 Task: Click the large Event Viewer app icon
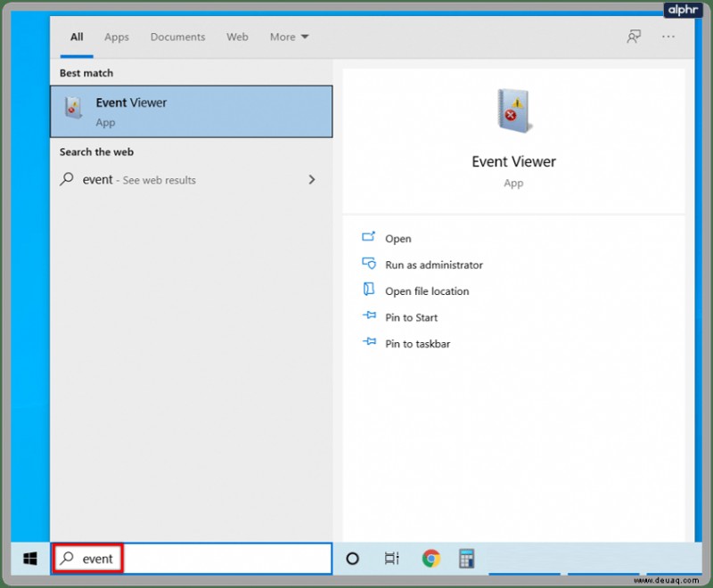(514, 110)
